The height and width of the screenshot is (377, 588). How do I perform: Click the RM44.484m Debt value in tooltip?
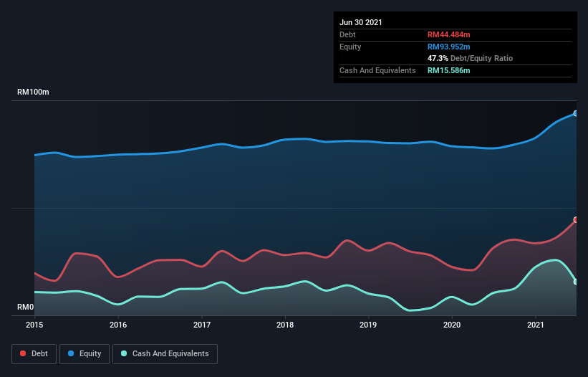click(448, 34)
